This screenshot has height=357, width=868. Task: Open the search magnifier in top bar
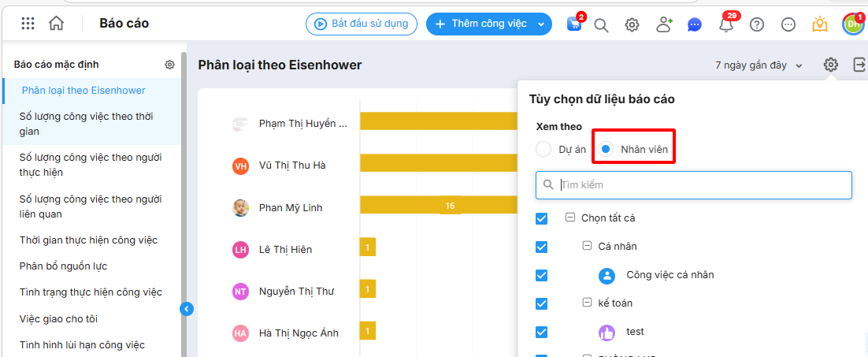click(601, 24)
